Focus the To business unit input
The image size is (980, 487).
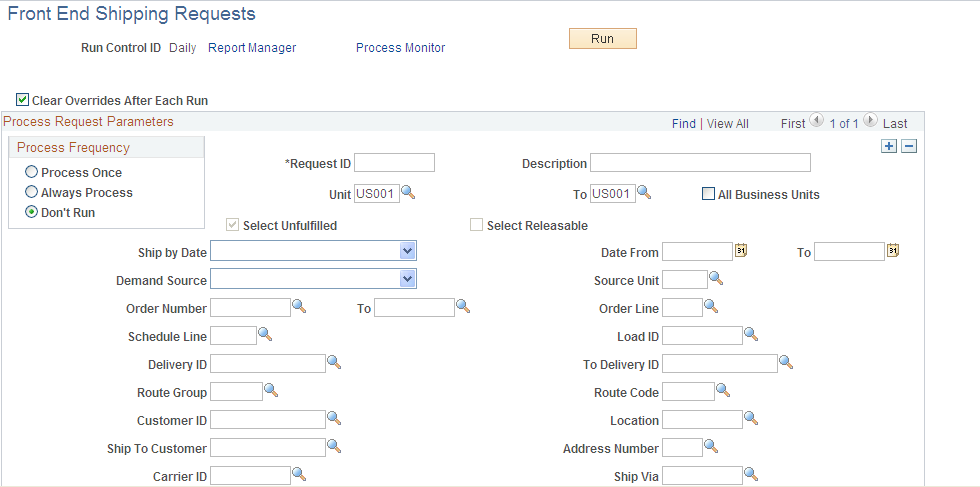click(612, 194)
